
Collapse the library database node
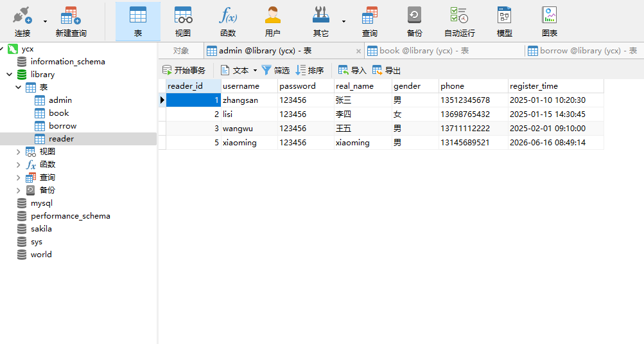coord(10,75)
